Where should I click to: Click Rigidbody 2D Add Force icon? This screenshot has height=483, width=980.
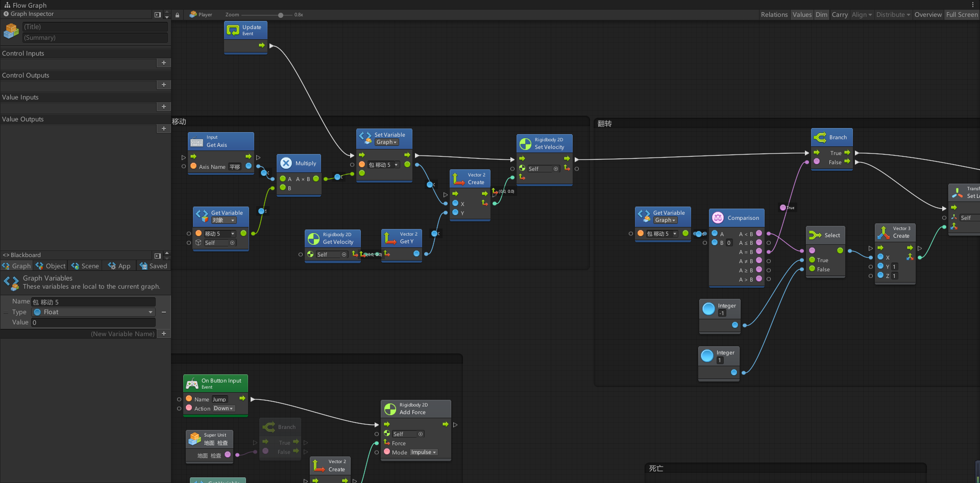[390, 409]
